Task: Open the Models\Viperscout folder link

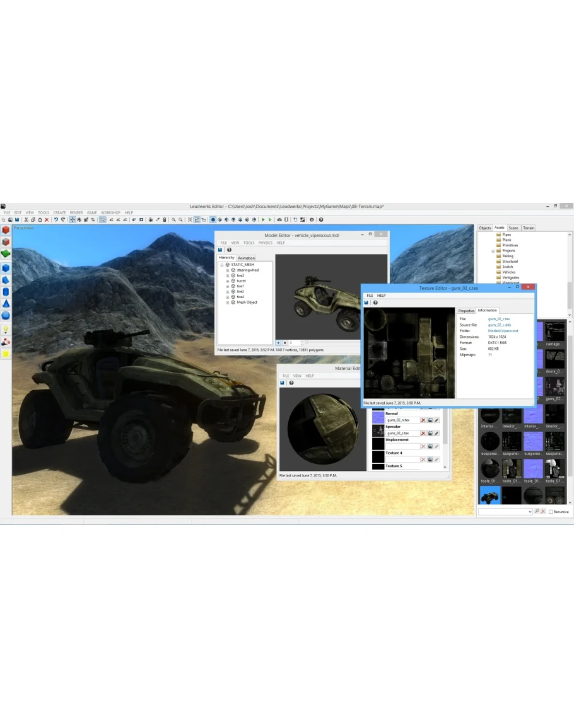Action: click(x=503, y=331)
